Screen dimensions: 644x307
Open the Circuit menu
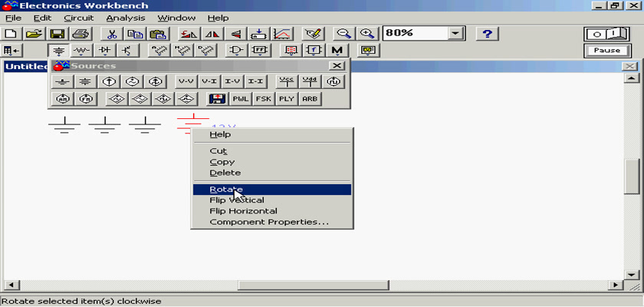(x=79, y=18)
